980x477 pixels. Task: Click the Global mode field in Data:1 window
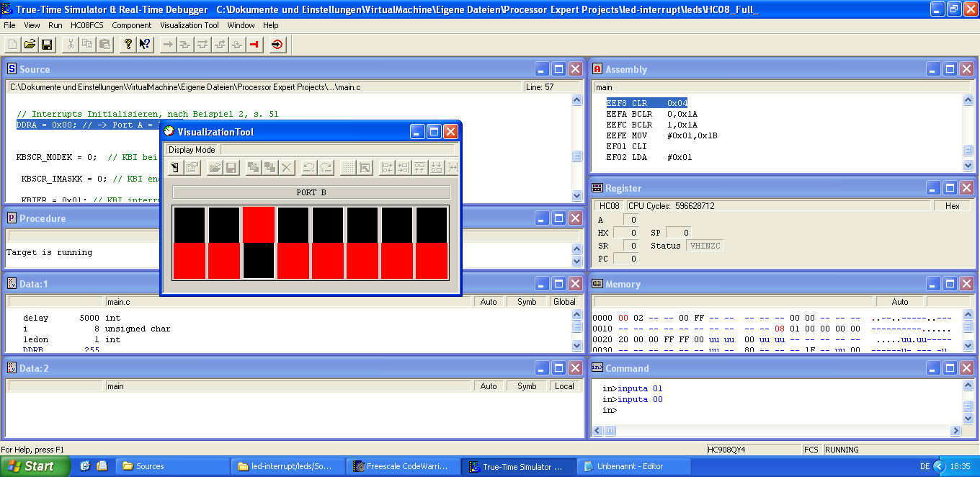pos(564,302)
